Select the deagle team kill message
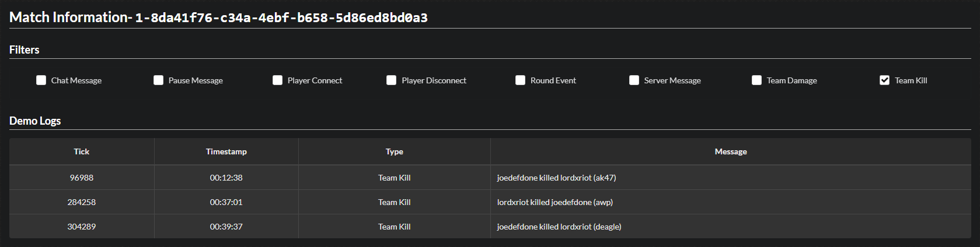The height and width of the screenshot is (247, 980). pyautogui.click(x=559, y=227)
